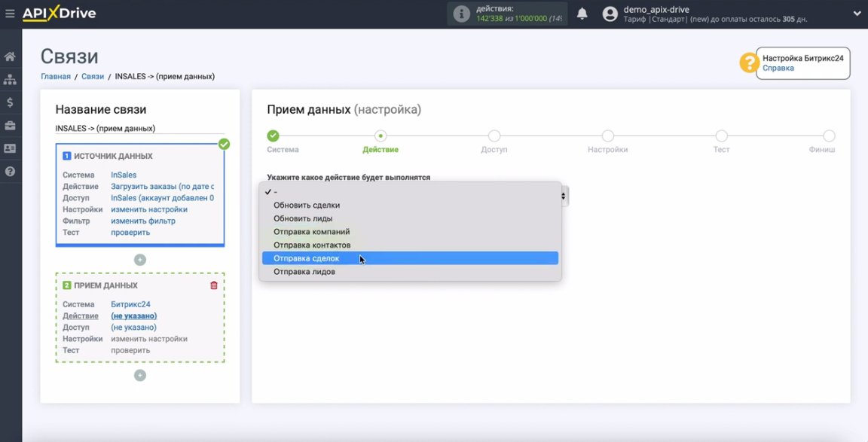Click the green checkmark on data source block

224,144
